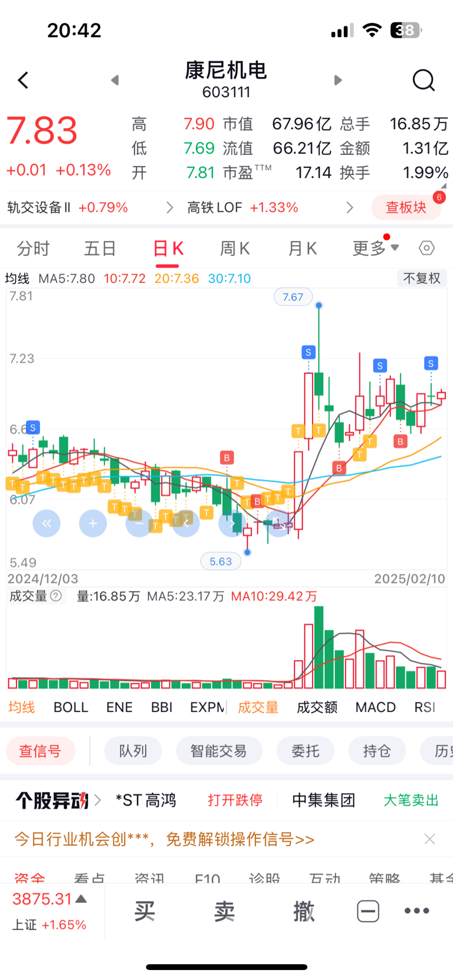Select the 均线 indicator
Screen dimensions: 453x980
pyautogui.click(x=22, y=707)
